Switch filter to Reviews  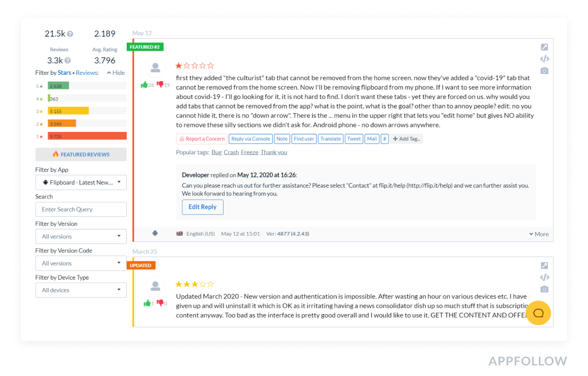[x=87, y=73]
